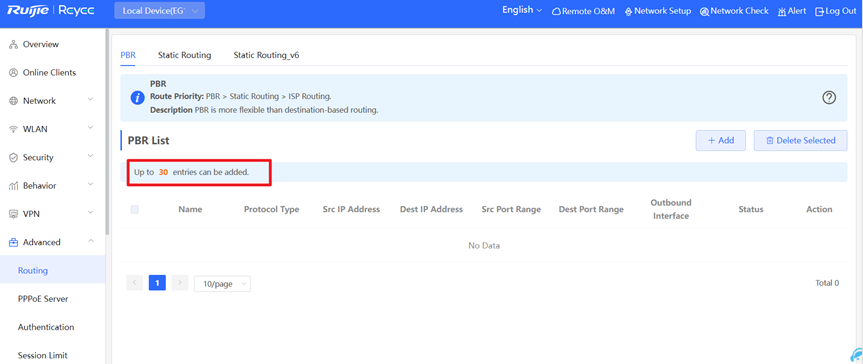863x364 pixels.
Task: Click the Src Port Range column header
Action: point(511,209)
